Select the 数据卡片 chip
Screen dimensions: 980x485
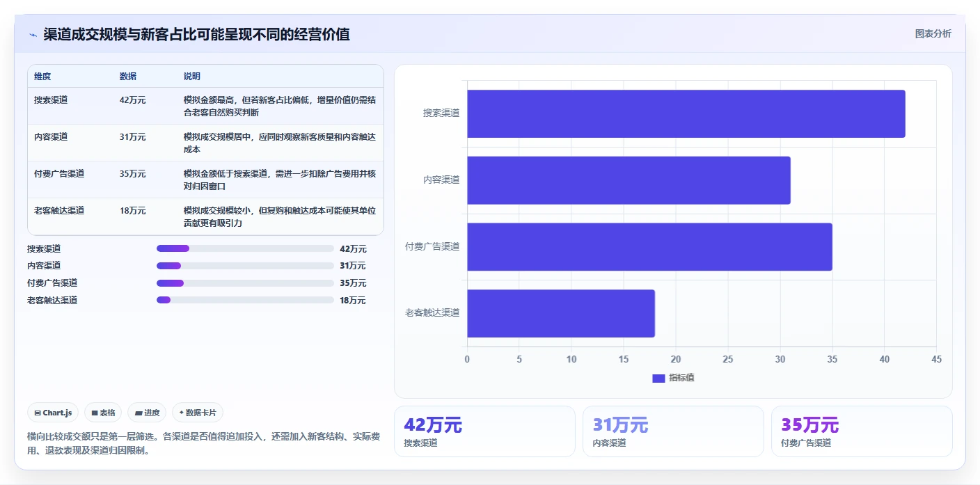tap(198, 413)
